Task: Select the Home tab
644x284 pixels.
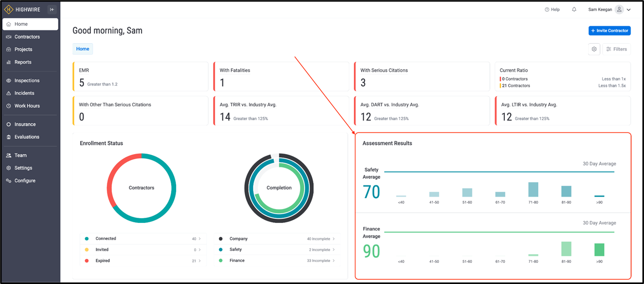Action: [83, 49]
